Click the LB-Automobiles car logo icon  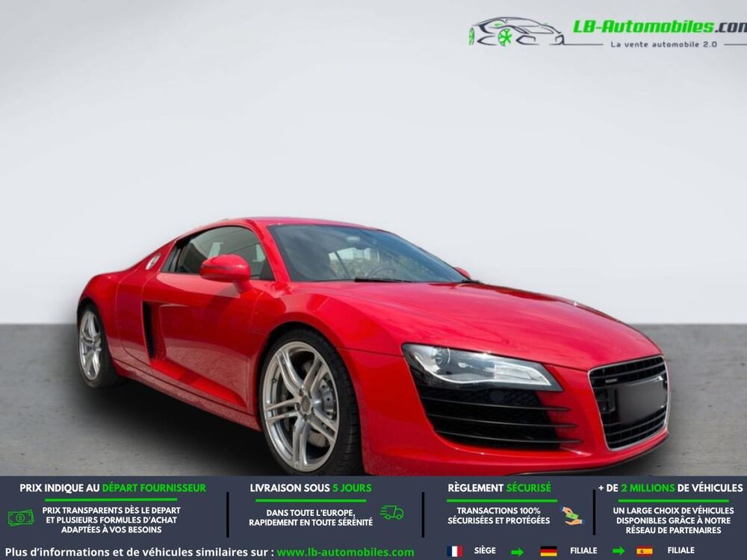tap(515, 32)
